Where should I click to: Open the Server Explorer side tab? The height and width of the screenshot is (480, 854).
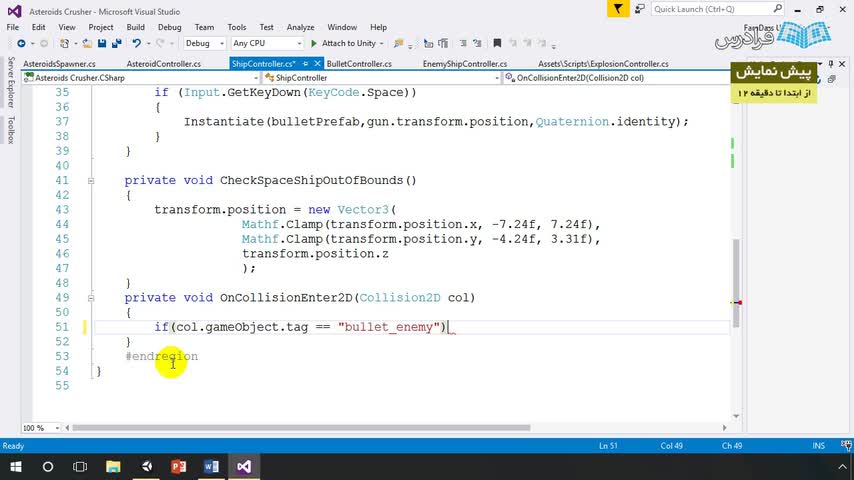(11, 82)
